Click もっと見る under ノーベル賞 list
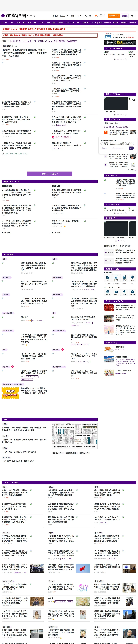 [x=7, y=232]
